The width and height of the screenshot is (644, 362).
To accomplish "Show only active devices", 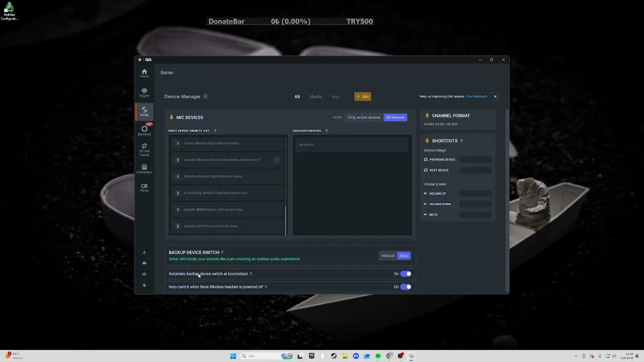I will point(364,118).
